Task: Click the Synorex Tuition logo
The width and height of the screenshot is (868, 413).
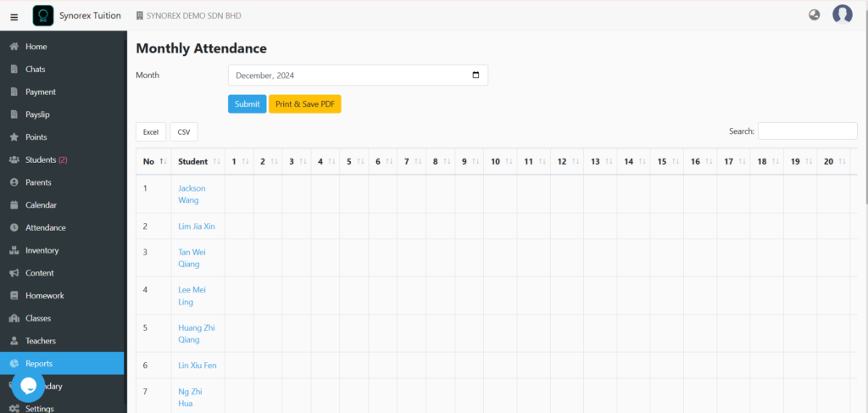Action: [43, 15]
